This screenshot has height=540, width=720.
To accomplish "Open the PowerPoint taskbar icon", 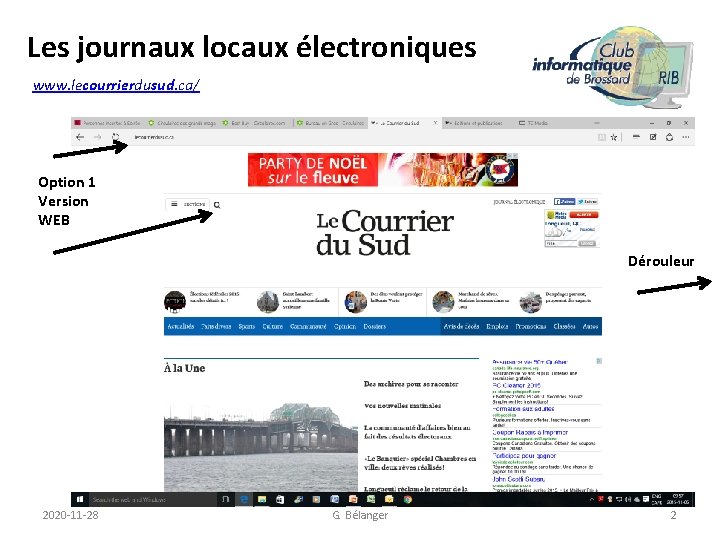I will point(353,499).
